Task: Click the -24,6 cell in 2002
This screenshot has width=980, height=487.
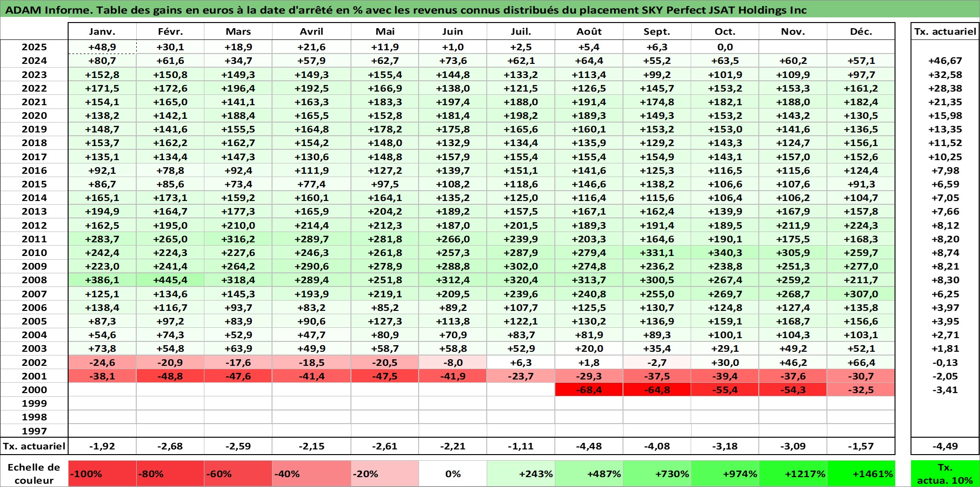Action: [x=102, y=363]
